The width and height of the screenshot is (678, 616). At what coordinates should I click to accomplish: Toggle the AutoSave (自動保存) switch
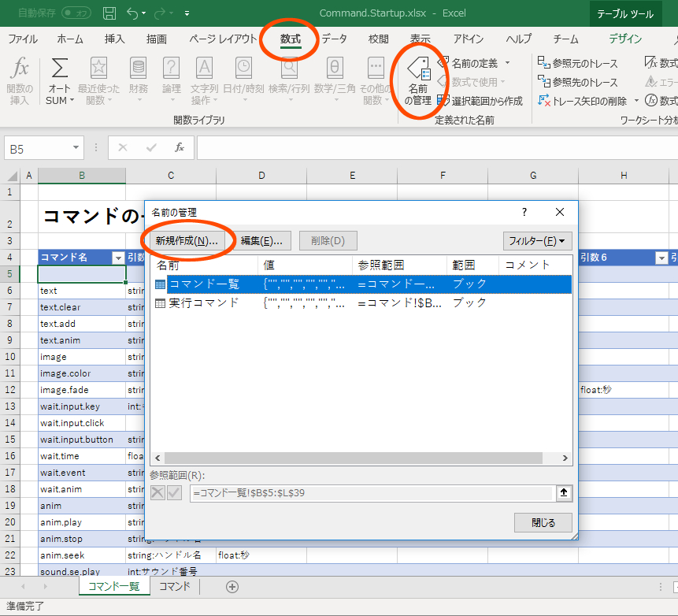[x=76, y=13]
